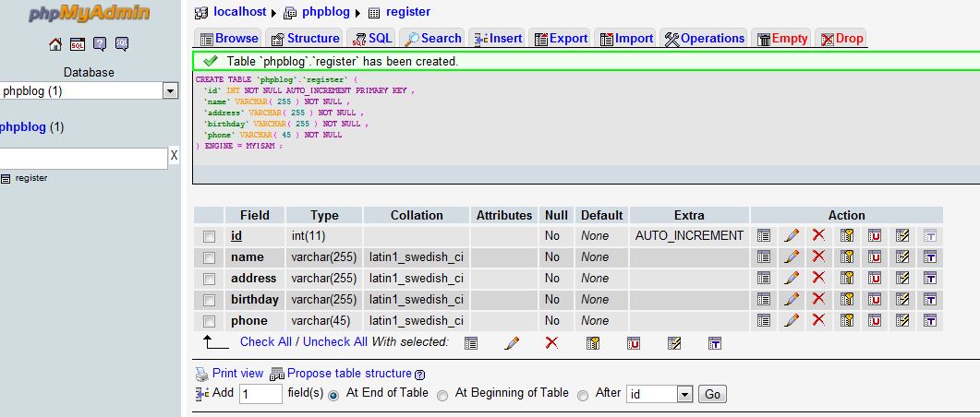Edit the id field with pencil icon
The width and height of the screenshot is (980, 417).
click(792, 236)
